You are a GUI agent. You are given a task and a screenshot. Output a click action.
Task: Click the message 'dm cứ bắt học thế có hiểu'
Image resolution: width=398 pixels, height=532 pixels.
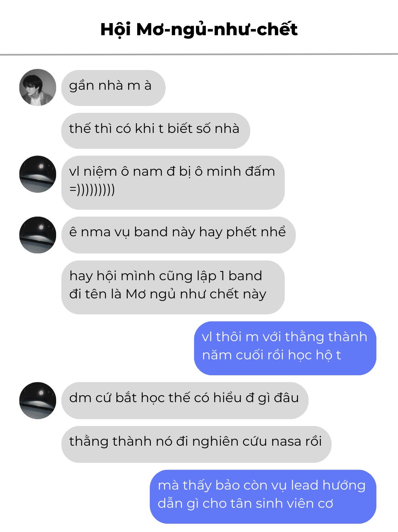[x=185, y=401]
